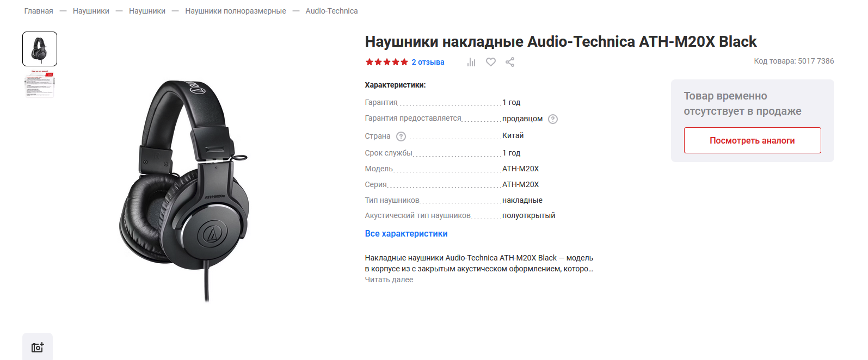Image resolution: width=868 pixels, height=360 pixels.
Task: Add headphones to favorites heart icon
Action: click(491, 62)
